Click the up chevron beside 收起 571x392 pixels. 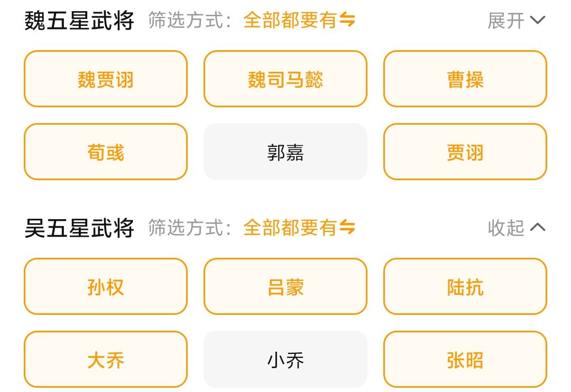pyautogui.click(x=537, y=227)
